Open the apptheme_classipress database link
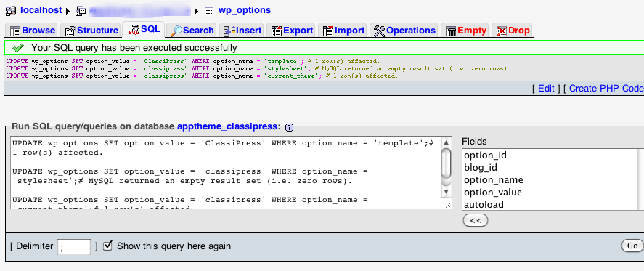The height and width of the screenshot is (271, 644). point(227,126)
